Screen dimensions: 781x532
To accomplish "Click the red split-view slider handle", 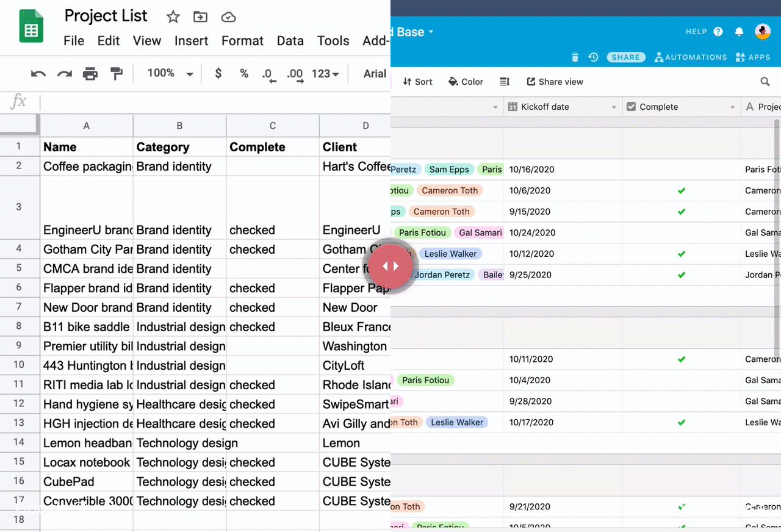I will [390, 266].
